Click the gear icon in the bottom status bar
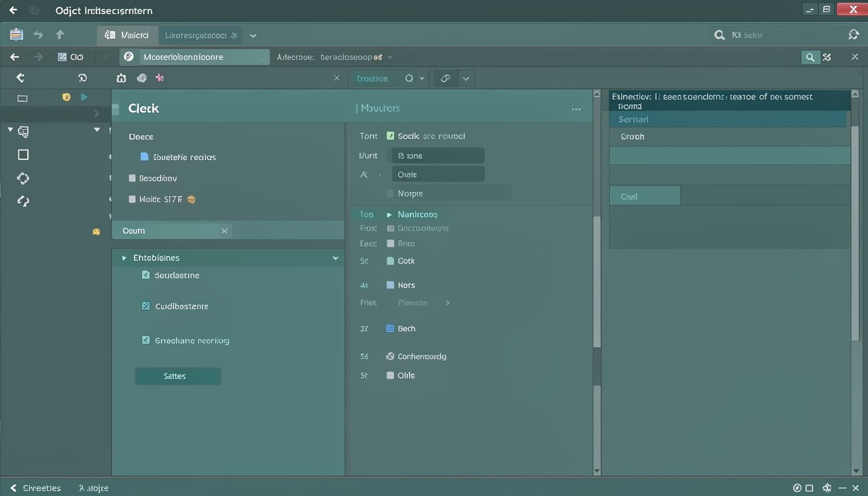Viewport: 868px width, 496px height. pyautogui.click(x=827, y=488)
